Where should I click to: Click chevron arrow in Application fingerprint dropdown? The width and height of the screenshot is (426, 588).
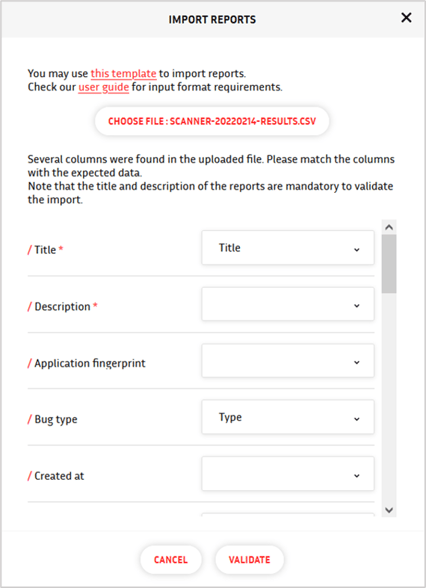357,363
